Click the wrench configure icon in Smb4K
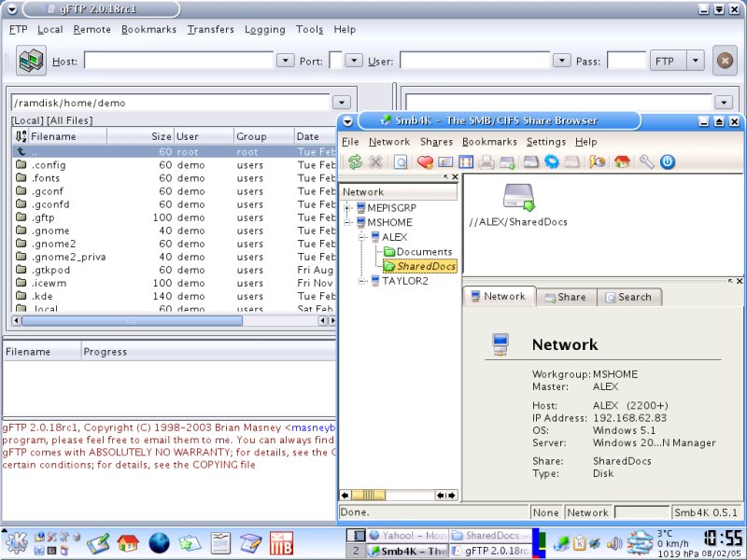 tap(646, 162)
